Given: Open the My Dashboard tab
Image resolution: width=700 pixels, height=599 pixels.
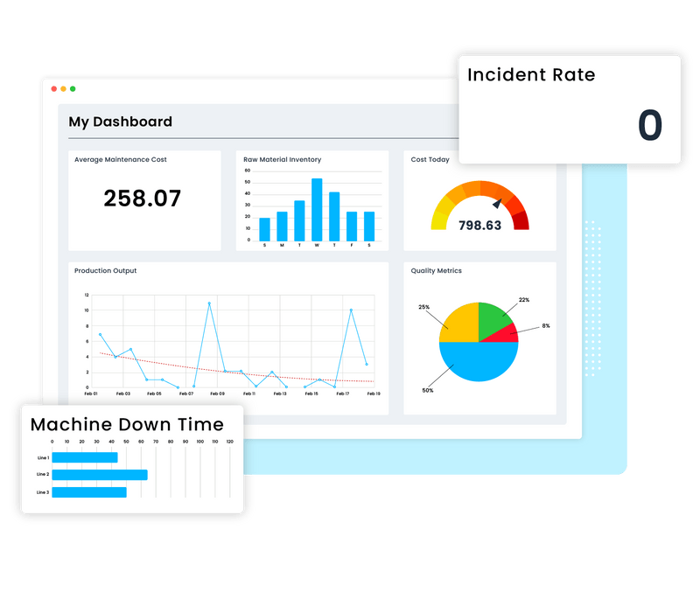Looking at the screenshot, I should [120, 122].
